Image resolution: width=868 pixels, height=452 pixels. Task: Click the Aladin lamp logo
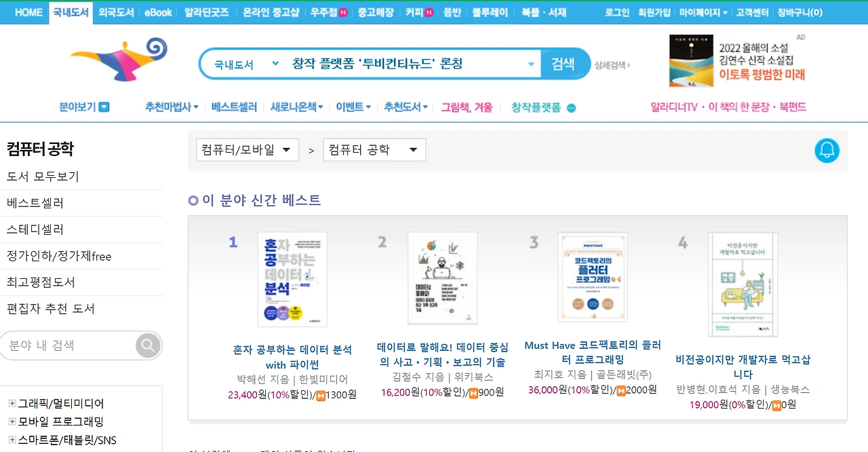coord(119,59)
